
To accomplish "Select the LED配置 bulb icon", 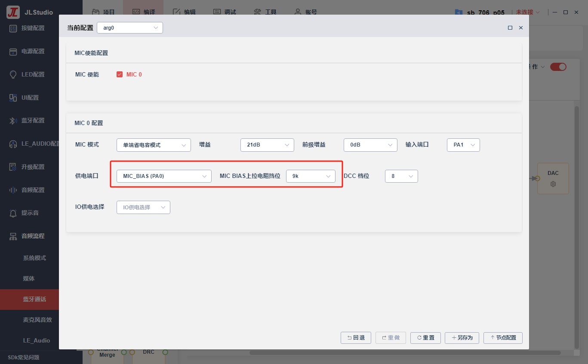I will click(x=13, y=74).
